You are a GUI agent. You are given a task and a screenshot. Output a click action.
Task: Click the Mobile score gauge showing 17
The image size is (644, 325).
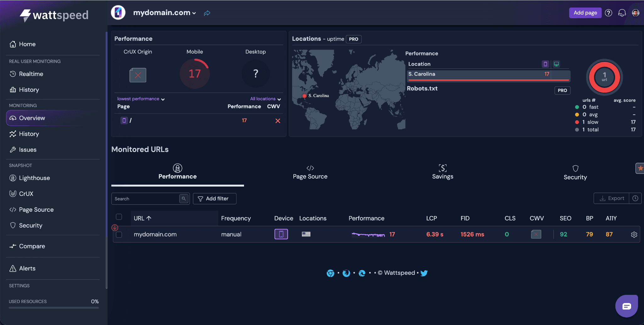pos(195,74)
